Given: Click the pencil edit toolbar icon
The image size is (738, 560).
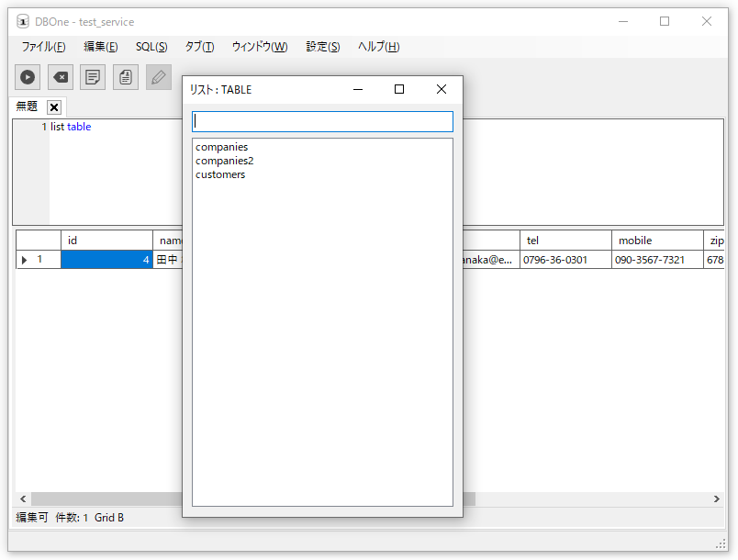Looking at the screenshot, I should (159, 78).
